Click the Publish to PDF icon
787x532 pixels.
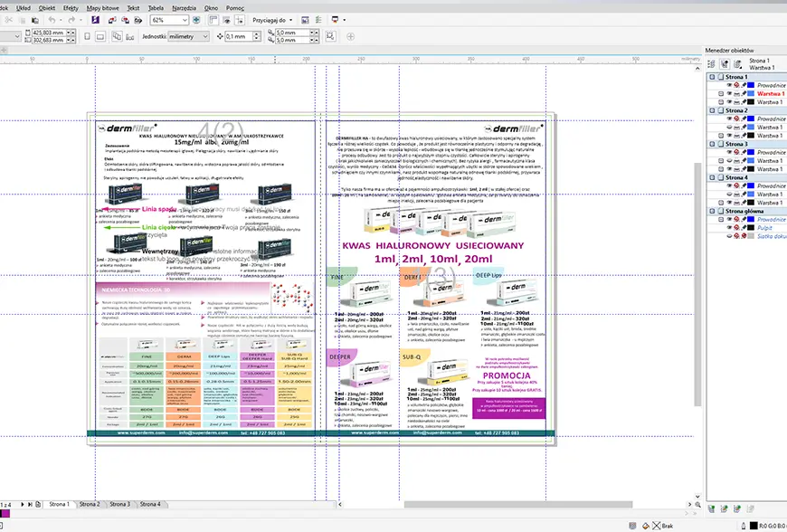(x=137, y=20)
